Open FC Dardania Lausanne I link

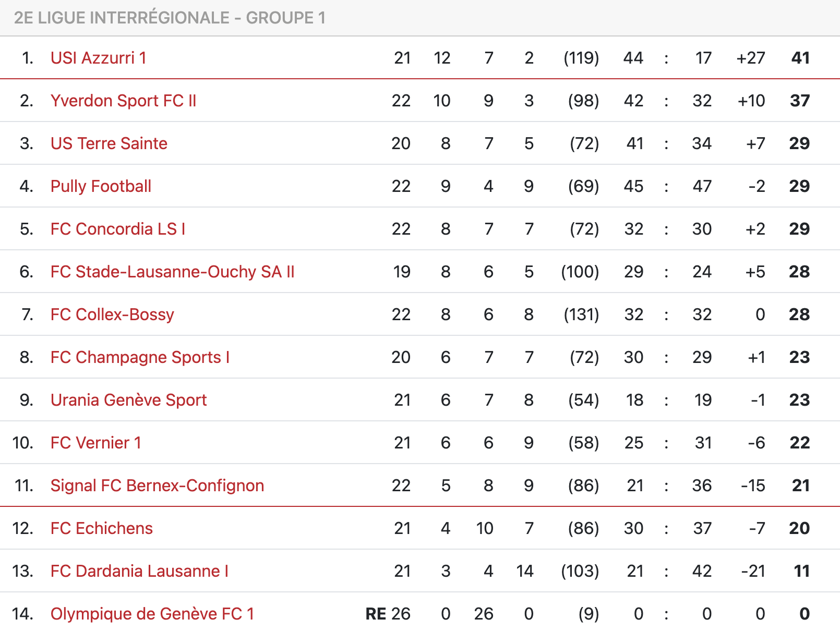pyautogui.click(x=140, y=571)
